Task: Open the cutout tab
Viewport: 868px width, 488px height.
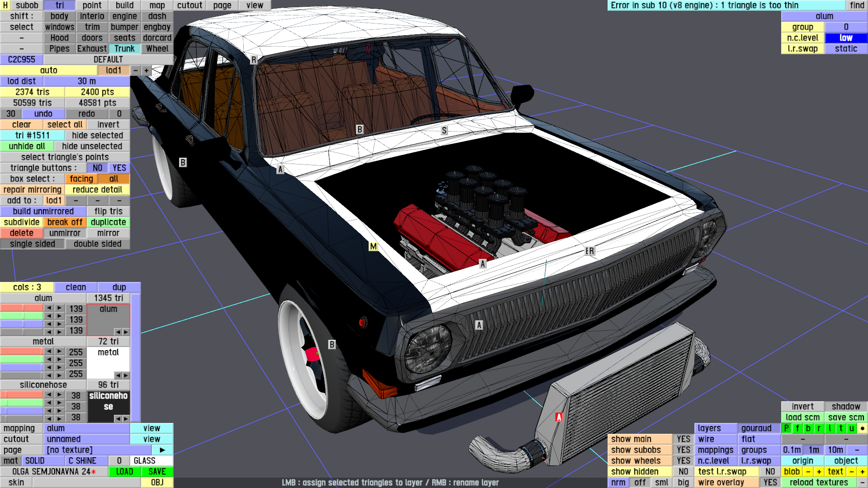Action: (189, 5)
